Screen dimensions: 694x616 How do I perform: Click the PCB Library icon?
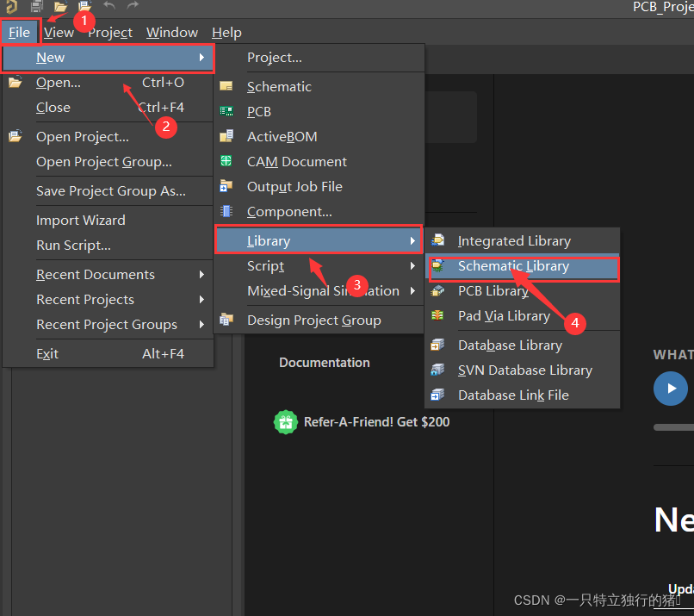pyautogui.click(x=437, y=290)
